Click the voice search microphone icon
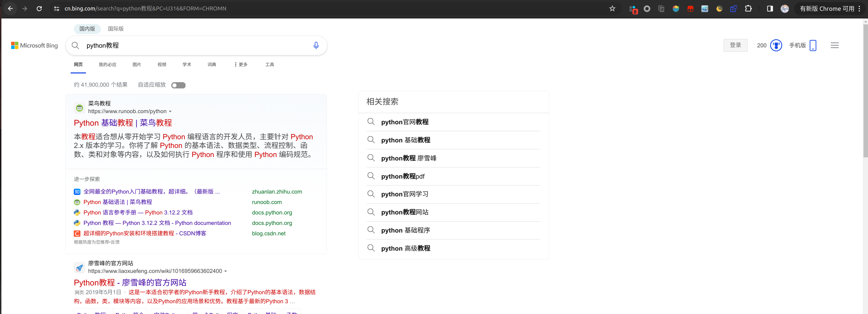Screen dimensions: 868x314 [316, 45]
